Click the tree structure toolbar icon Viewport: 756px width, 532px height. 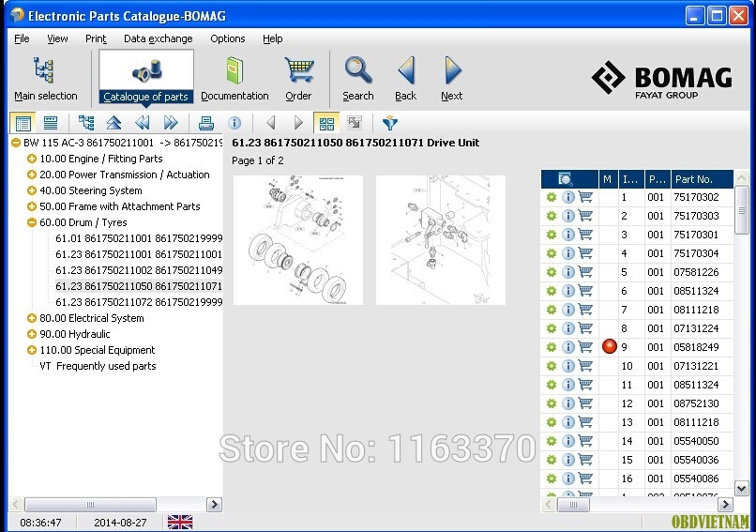point(86,123)
